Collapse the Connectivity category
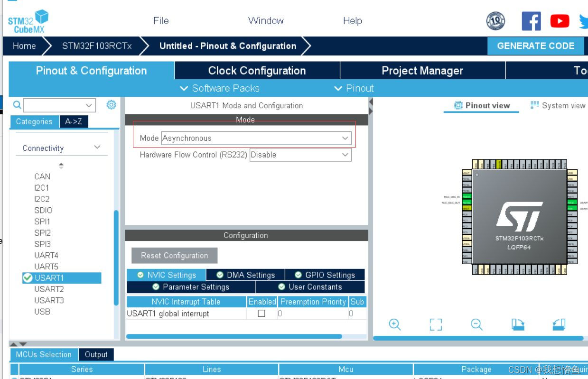This screenshot has height=379, width=588. point(97,148)
